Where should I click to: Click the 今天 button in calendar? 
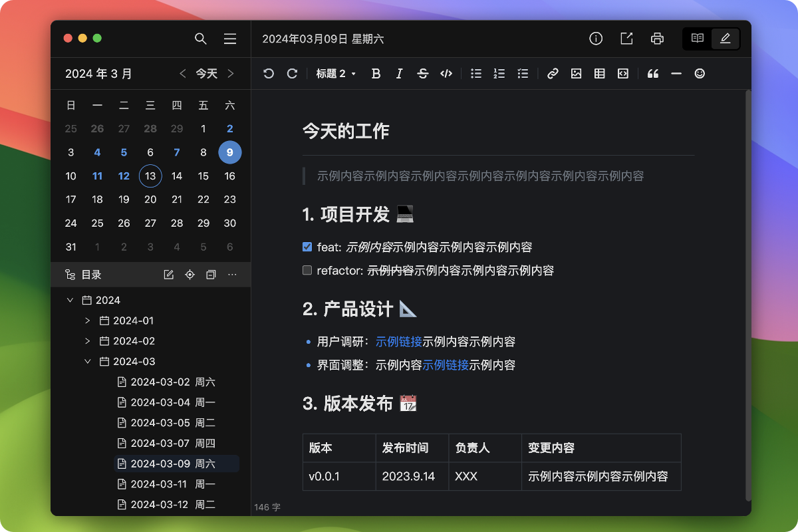click(206, 74)
